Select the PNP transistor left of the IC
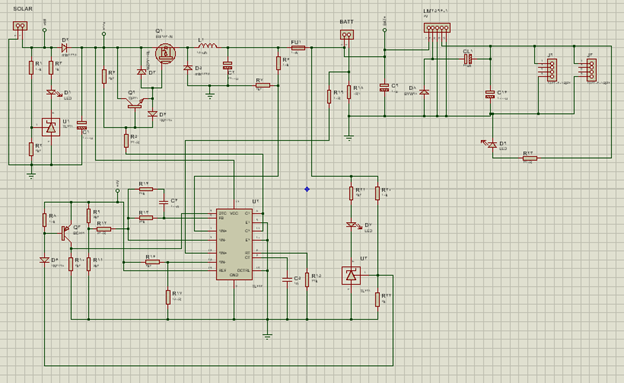The width and height of the screenshot is (624, 383). pyautogui.click(x=66, y=233)
